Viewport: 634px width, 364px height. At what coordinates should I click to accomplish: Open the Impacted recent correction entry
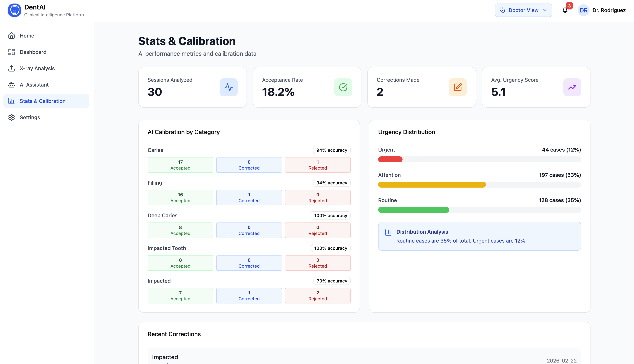tap(364, 357)
